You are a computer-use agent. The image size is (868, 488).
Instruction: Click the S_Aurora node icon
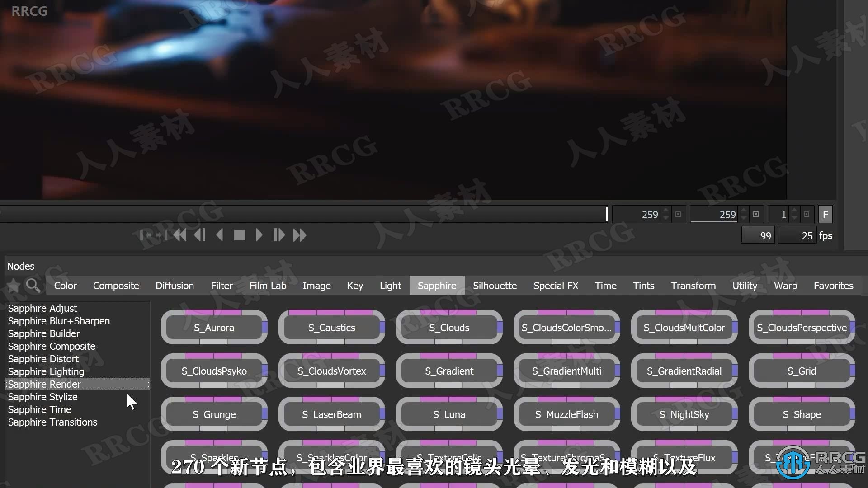pos(214,327)
